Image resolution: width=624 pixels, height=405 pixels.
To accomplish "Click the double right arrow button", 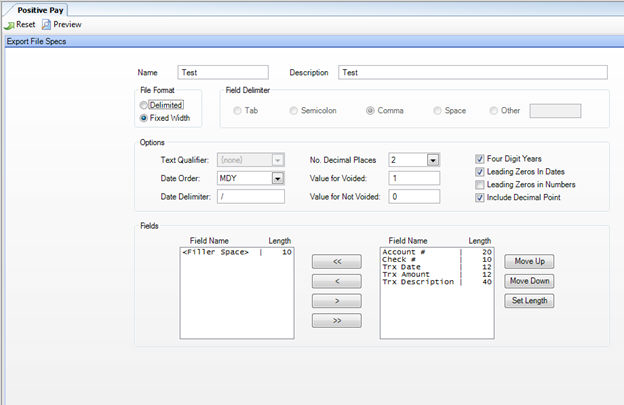I will (x=336, y=321).
